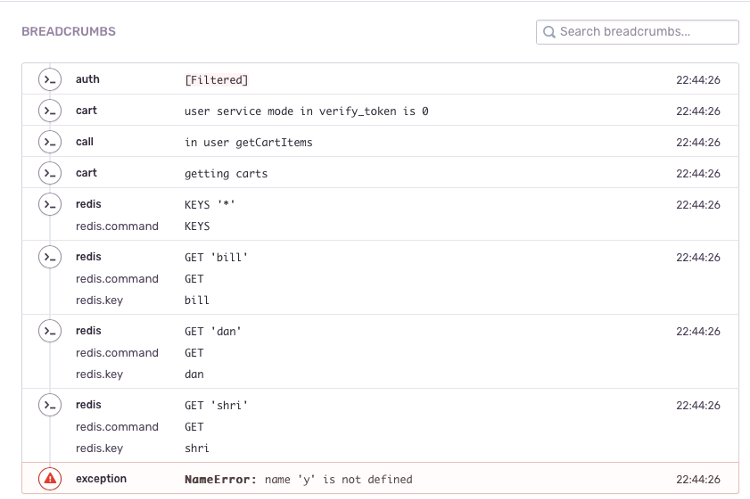Click the 'in user getCartItems' message
This screenshot has height=499, width=750.
click(248, 142)
